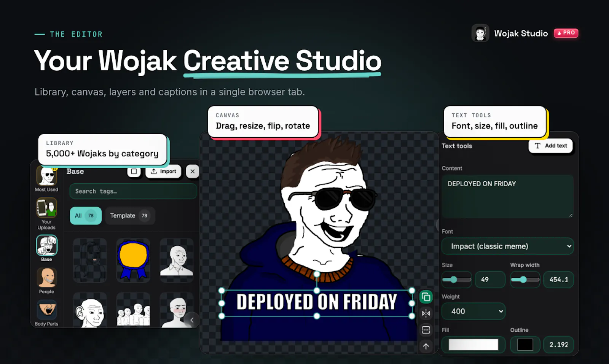Select the Wojak in white shirt thumbnail
609x364 pixels.
point(177,260)
